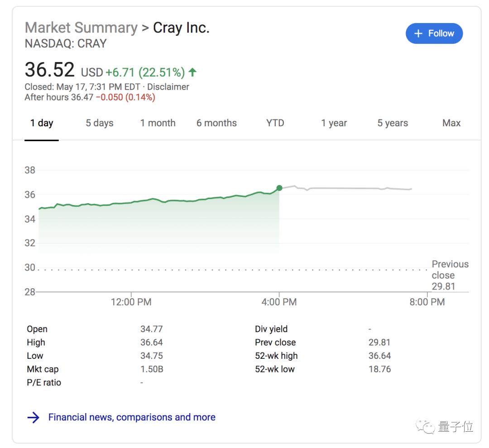Show the 1 year chart
This screenshot has height=448, width=489.
(334, 123)
